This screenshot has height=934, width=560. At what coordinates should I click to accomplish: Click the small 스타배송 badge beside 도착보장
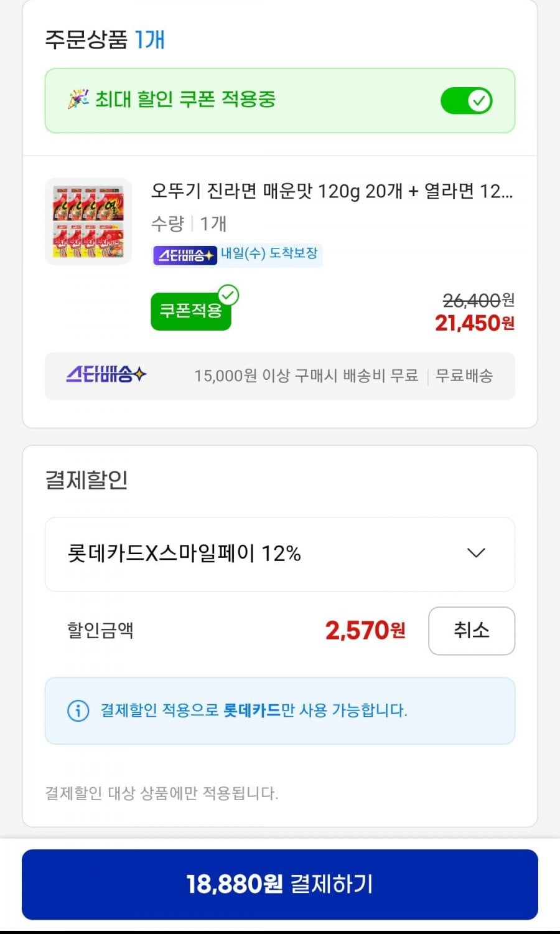[x=185, y=255]
